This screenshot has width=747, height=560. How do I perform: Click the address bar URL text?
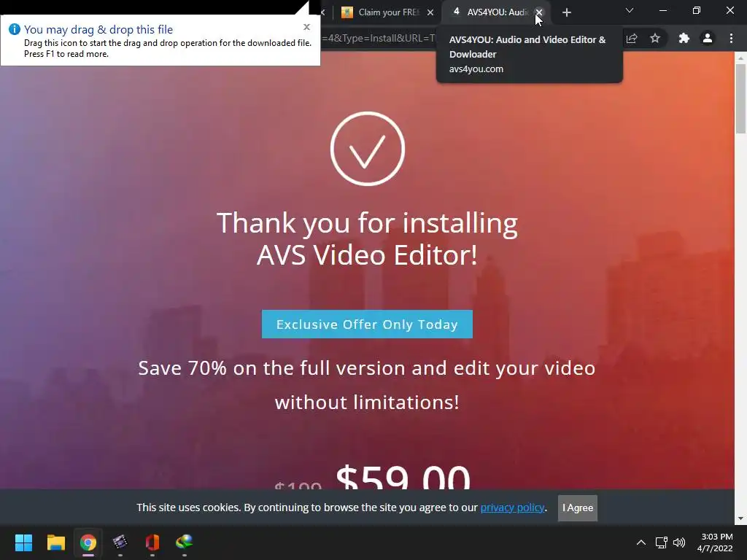tap(379, 38)
